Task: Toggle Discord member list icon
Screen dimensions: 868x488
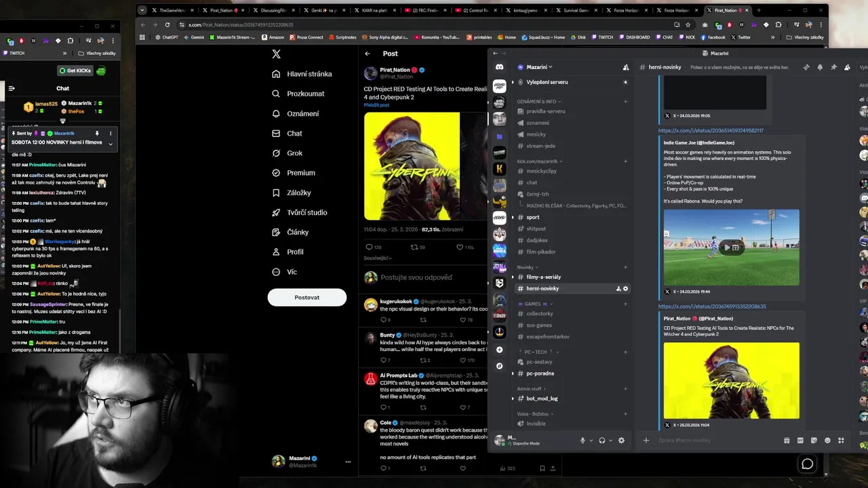Action: tap(847, 67)
